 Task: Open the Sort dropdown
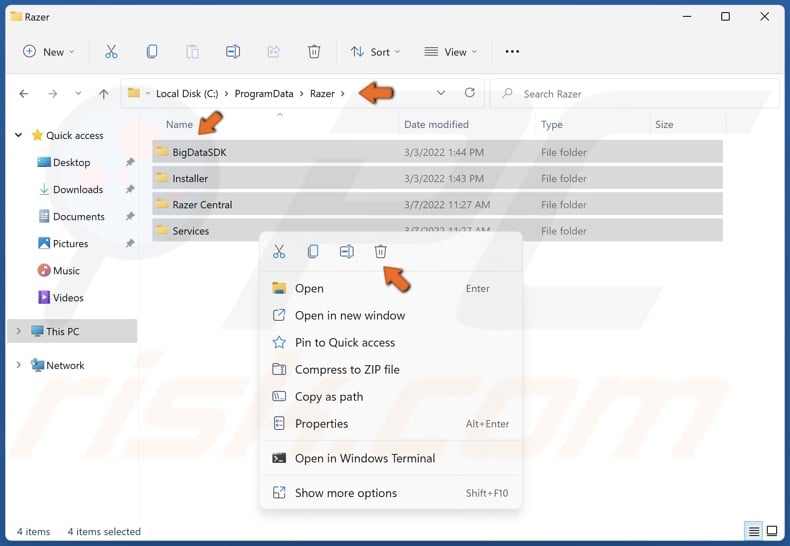[375, 52]
